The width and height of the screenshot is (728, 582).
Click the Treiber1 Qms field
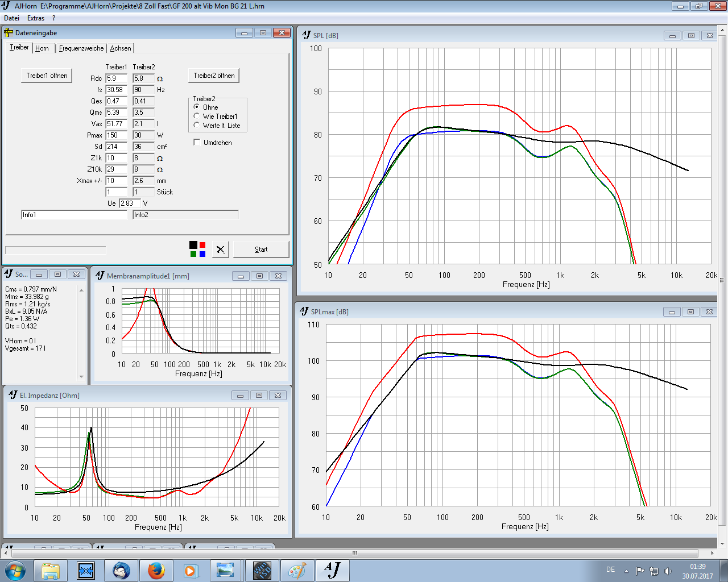[116, 113]
